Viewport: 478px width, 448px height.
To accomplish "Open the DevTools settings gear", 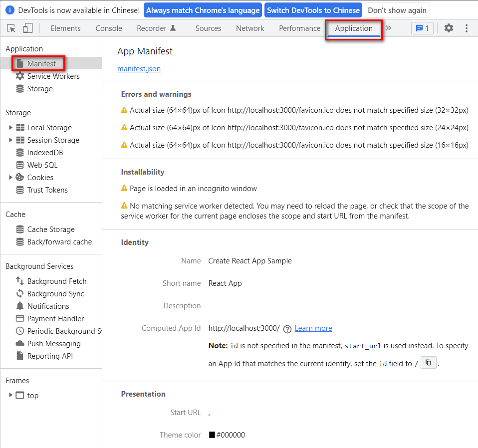I will 449,28.
